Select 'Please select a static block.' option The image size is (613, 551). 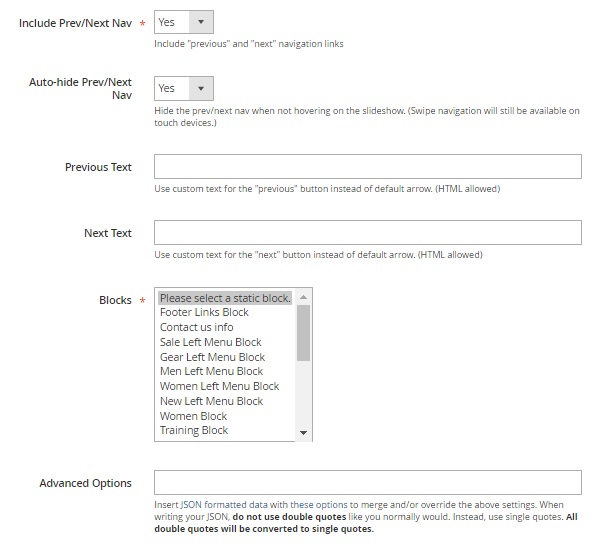point(225,298)
